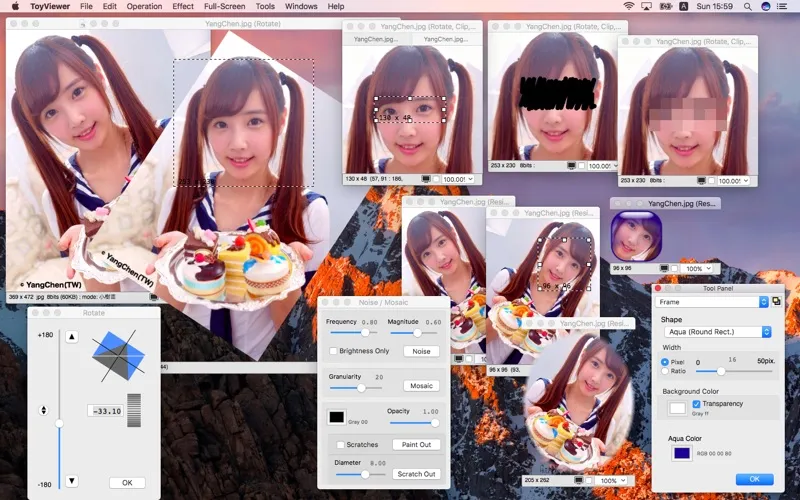The height and width of the screenshot is (500, 800).
Task: Open the Operation menu
Action: click(144, 7)
